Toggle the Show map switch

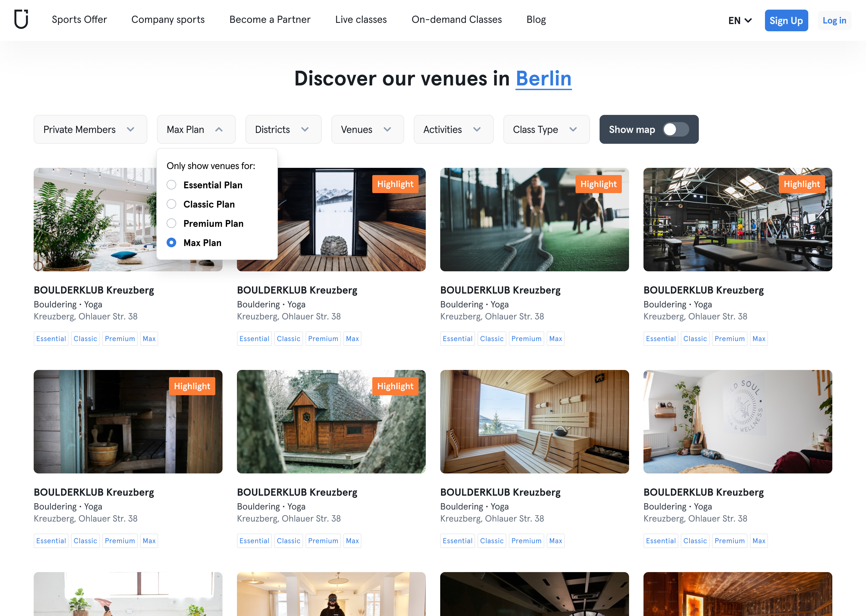click(676, 129)
